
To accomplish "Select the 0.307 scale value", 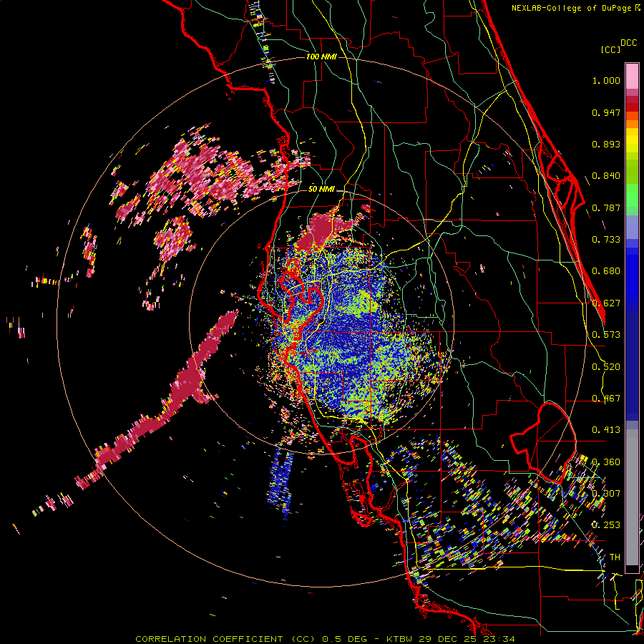I will [606, 494].
